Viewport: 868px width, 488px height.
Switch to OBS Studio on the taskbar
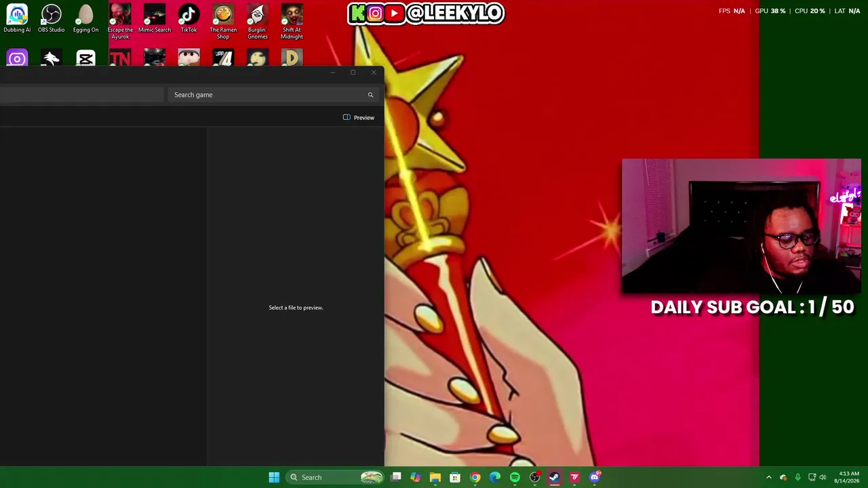point(535,477)
